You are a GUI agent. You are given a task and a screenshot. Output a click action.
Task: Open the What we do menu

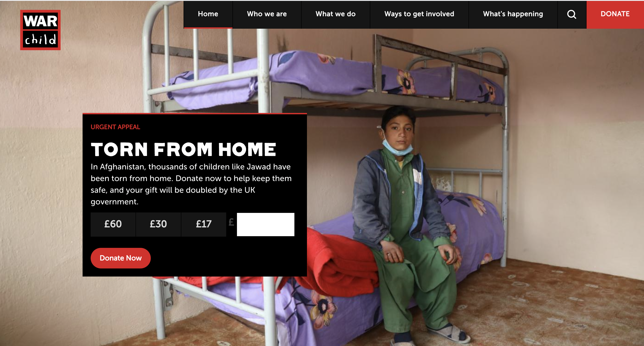[x=335, y=15]
